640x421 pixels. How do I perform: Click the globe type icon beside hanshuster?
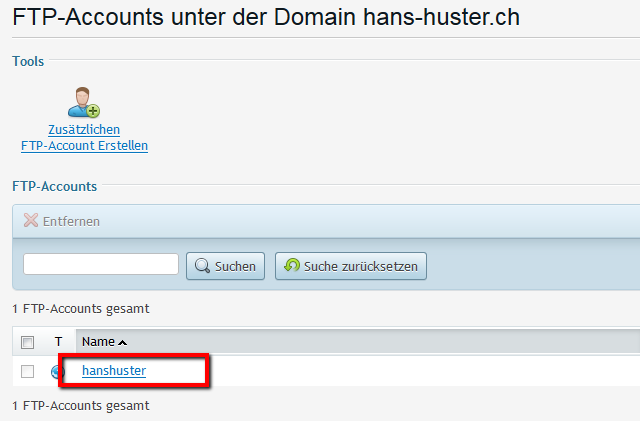[x=58, y=371]
